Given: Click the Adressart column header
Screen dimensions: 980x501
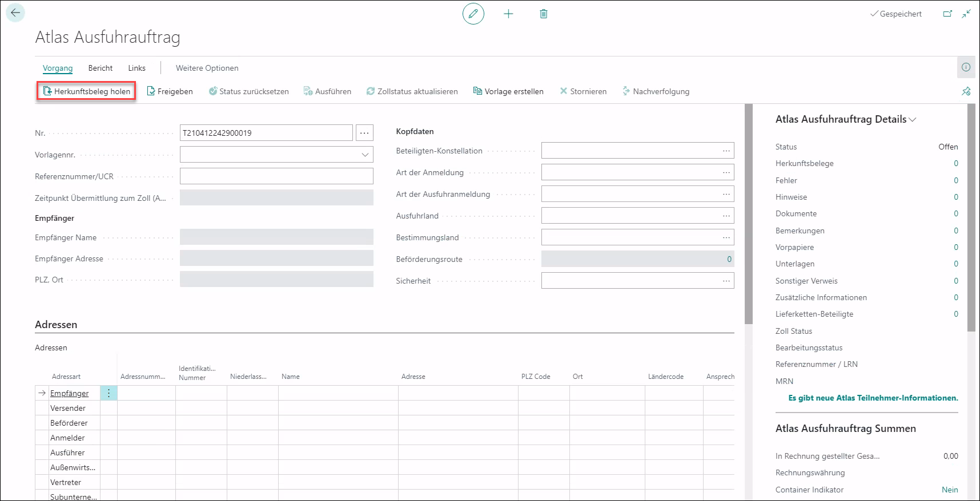Looking at the screenshot, I should click(66, 377).
